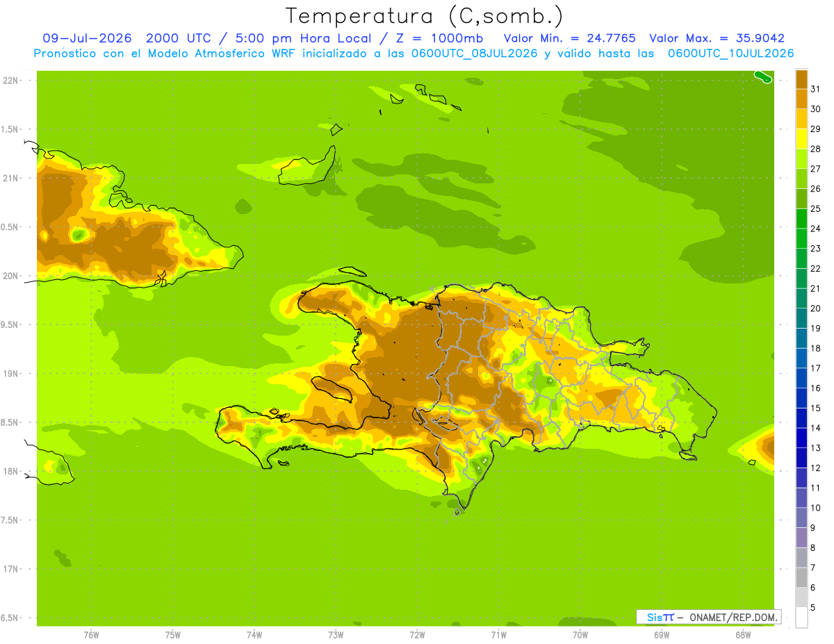The width and height of the screenshot is (834, 644).
Task: Pick the dark brown legend swatch above 31
Action: tap(801, 79)
